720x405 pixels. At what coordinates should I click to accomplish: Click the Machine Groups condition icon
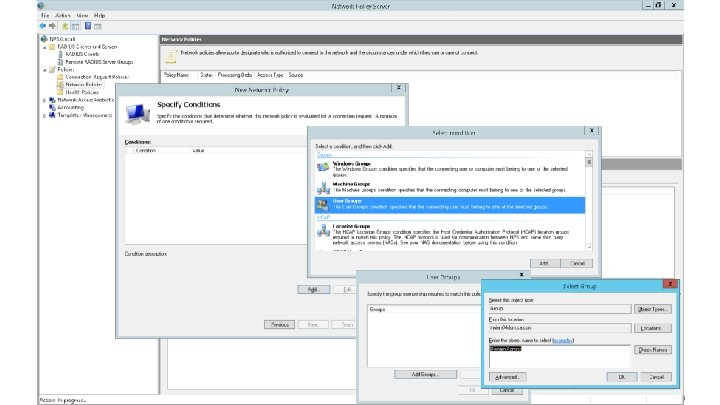click(x=323, y=187)
